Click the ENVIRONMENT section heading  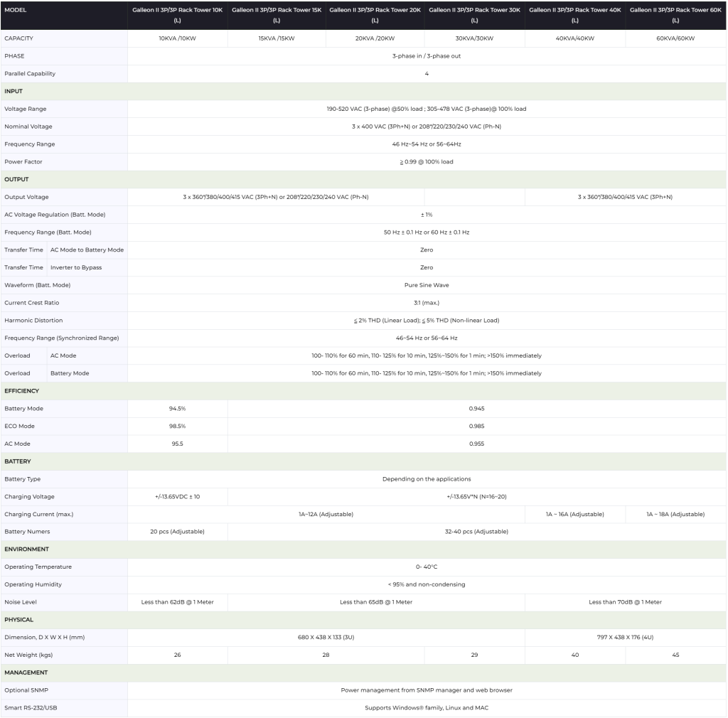[x=26, y=550]
